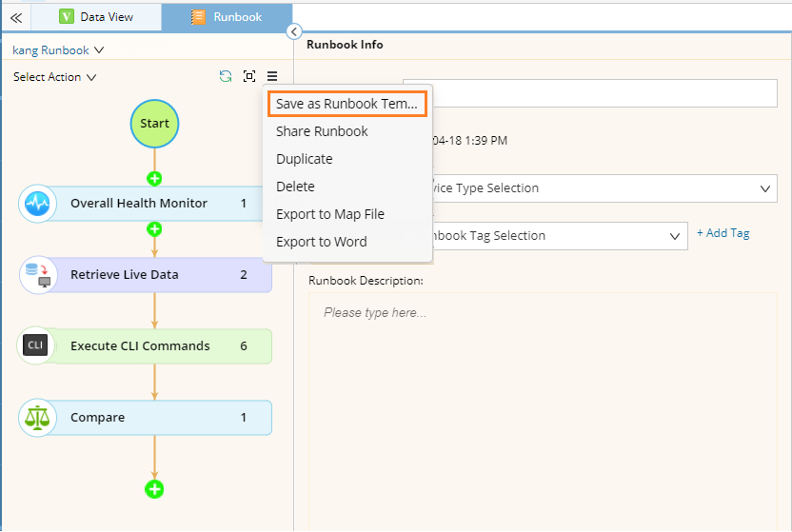
Task: Click the Compare scales icon
Action: [x=36, y=418]
